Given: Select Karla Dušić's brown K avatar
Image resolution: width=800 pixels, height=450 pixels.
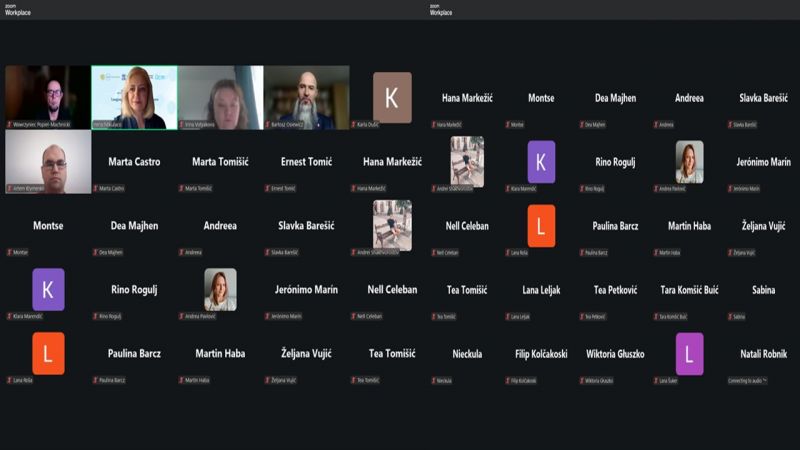Looking at the screenshot, I should click(x=392, y=97).
